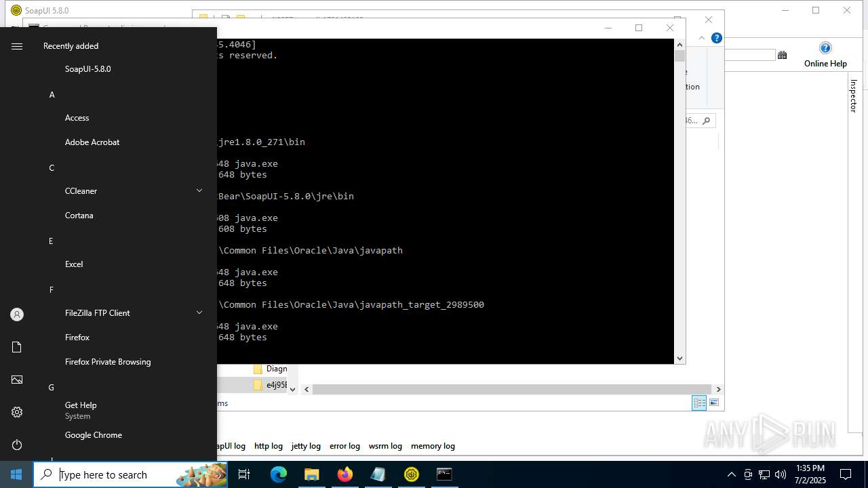Focus the SoapUI toolbar search field
The height and width of the screenshot is (488, 868).
click(750, 55)
